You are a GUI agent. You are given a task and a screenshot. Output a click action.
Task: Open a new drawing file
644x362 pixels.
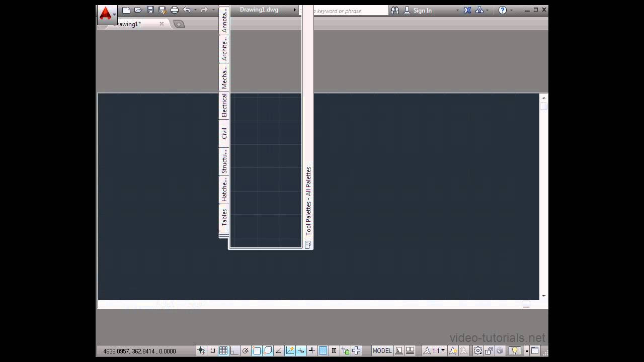coord(126,10)
